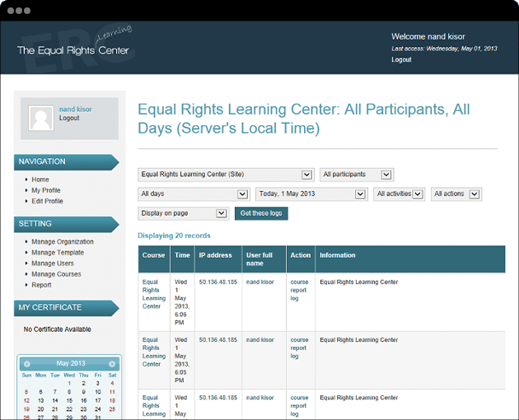Select May 1 in the calendar

(69, 383)
